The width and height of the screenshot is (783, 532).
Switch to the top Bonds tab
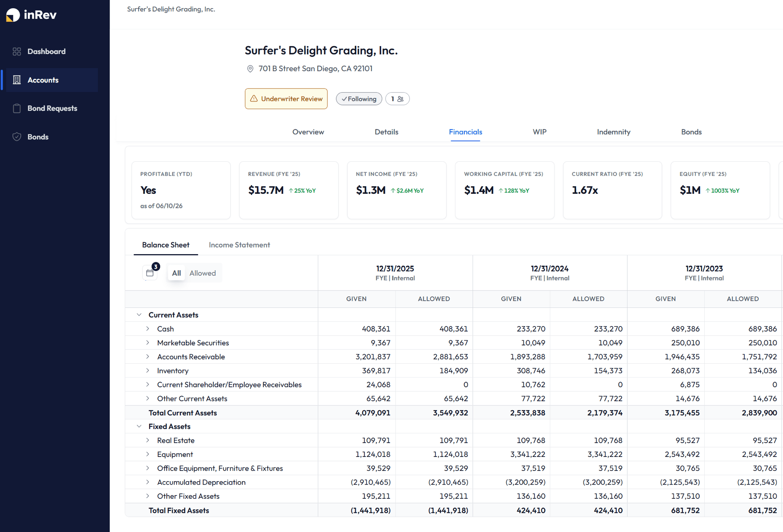[x=691, y=132]
